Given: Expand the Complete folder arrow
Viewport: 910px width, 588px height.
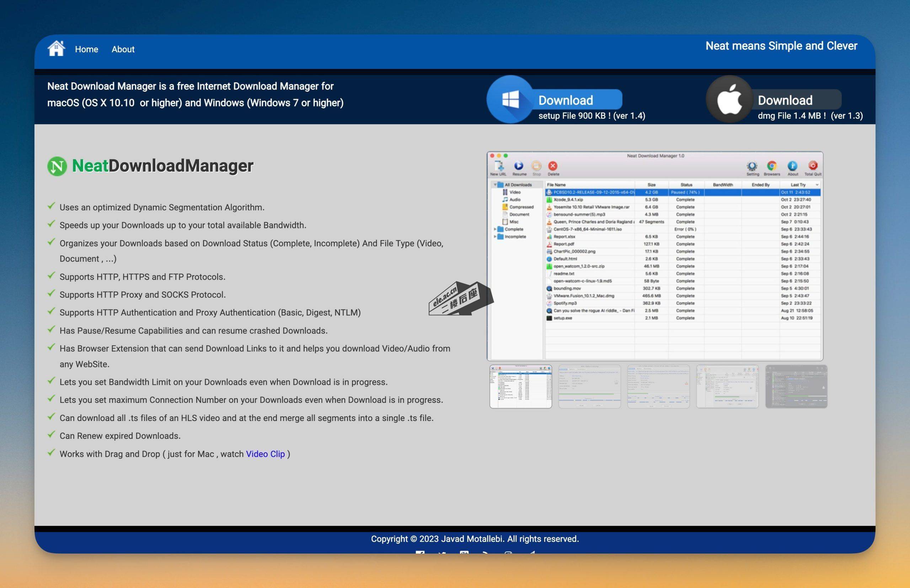Looking at the screenshot, I should pos(495,230).
